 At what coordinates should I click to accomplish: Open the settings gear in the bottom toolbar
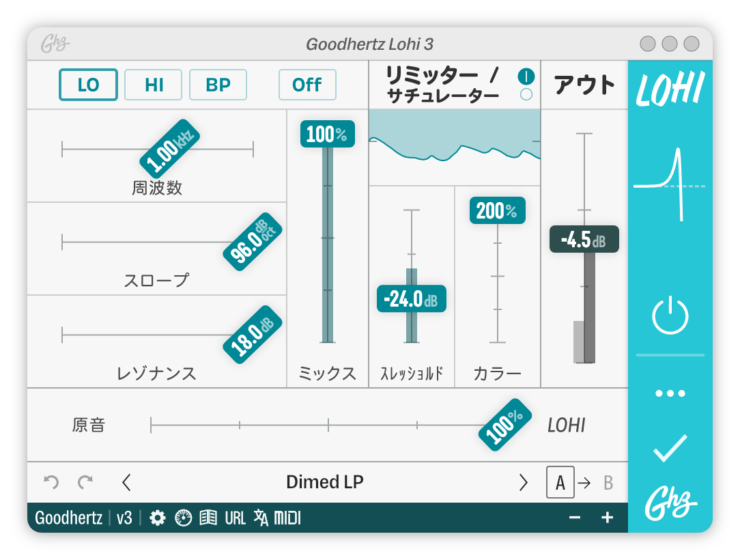click(x=158, y=518)
